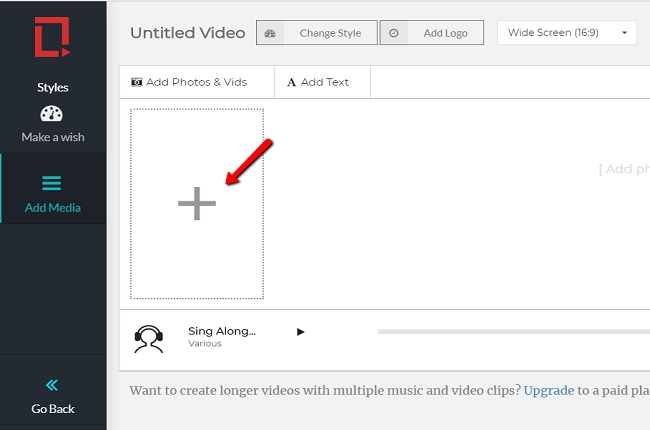Click the plus icon to add media
The height and width of the screenshot is (430, 650).
[197, 204]
